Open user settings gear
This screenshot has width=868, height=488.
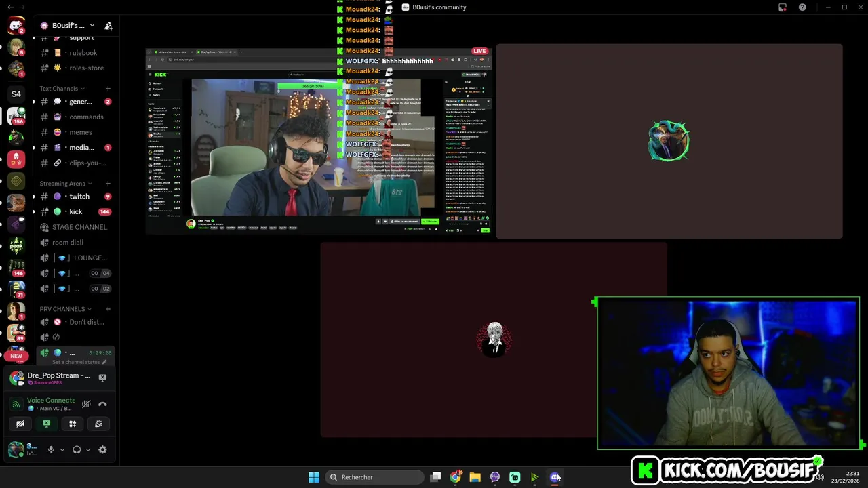102,449
